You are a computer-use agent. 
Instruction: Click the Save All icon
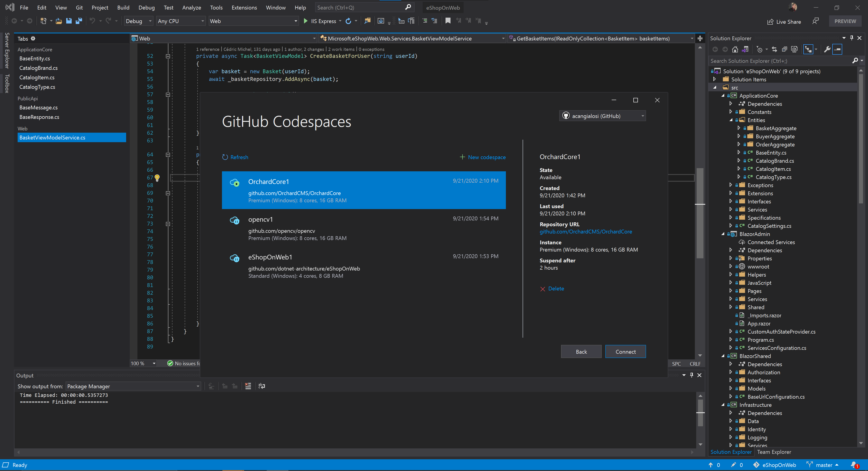[x=79, y=21]
